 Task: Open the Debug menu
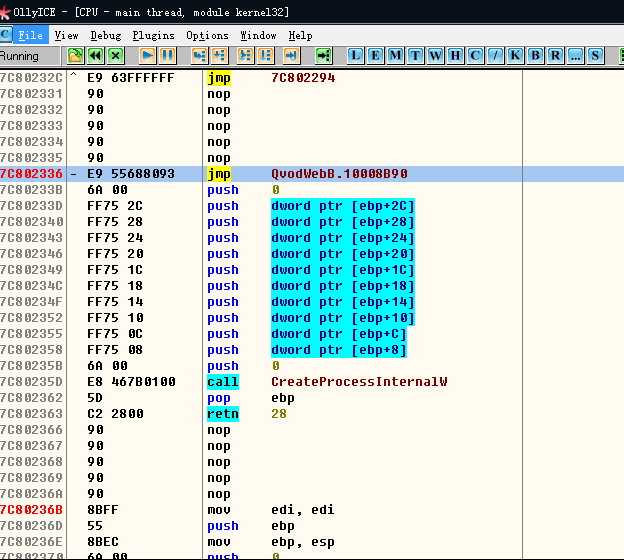105,35
